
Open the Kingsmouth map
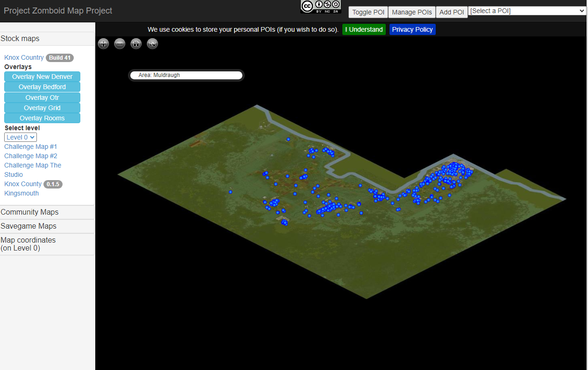coord(21,193)
